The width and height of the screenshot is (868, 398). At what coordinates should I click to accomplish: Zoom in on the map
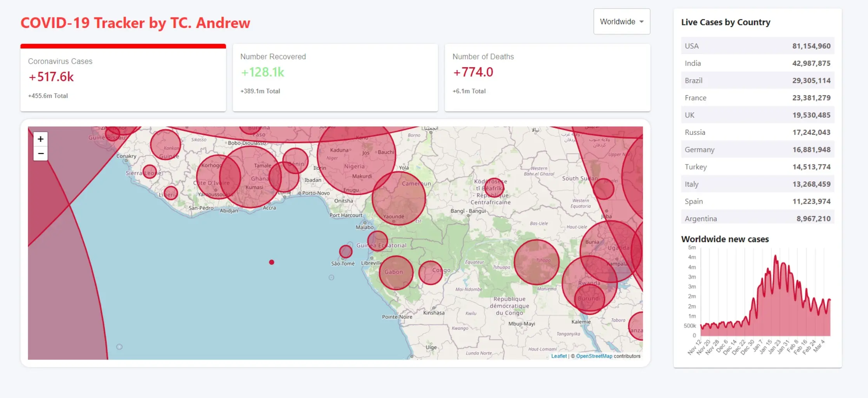click(40, 139)
